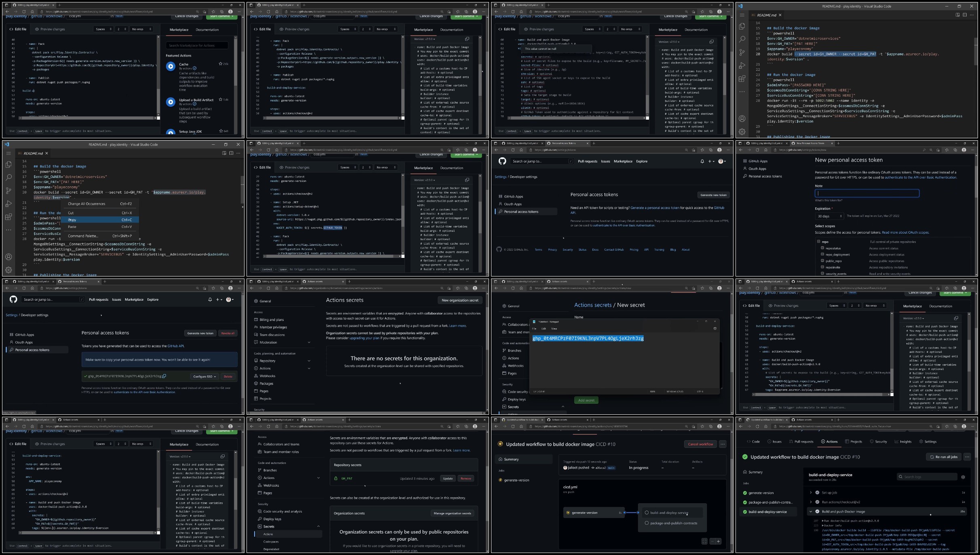Tick the repo_deployment scope checkbox
This screenshot has width=980, height=555.
822,254
